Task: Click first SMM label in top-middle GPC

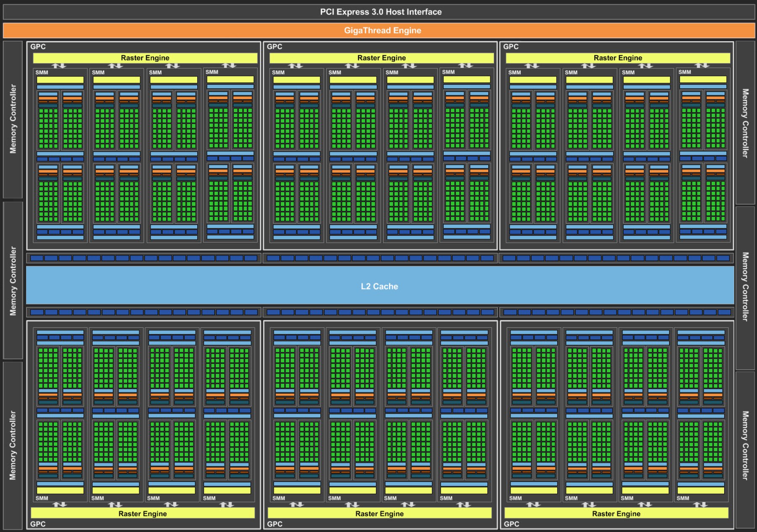Action: point(278,72)
